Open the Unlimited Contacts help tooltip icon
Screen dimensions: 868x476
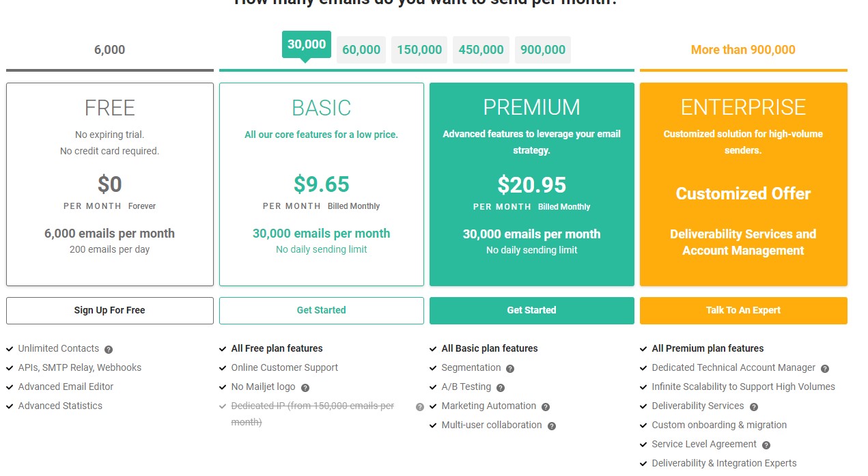pos(109,349)
